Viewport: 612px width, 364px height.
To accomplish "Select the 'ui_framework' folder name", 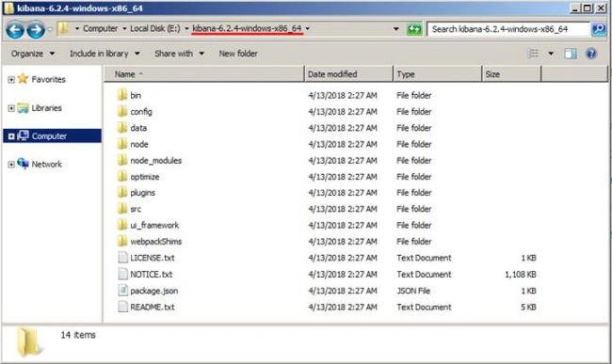I will coord(154,225).
